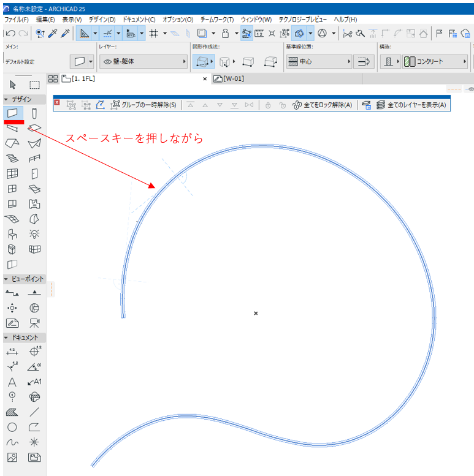Image resolution: width=474 pixels, height=476 pixels.
Task: Select the Hotspot tool
Action: pyautogui.click(x=34, y=442)
